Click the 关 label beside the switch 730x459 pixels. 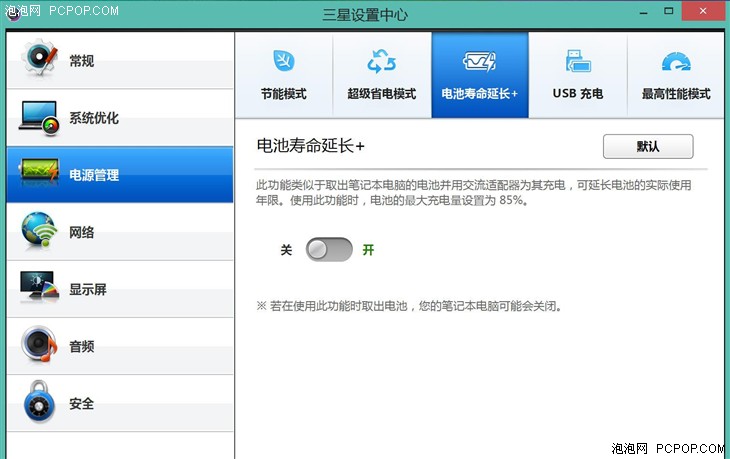tap(286, 250)
